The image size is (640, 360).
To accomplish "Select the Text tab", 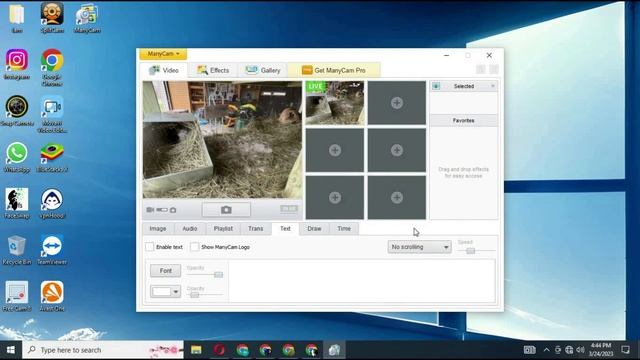I will tap(285, 229).
